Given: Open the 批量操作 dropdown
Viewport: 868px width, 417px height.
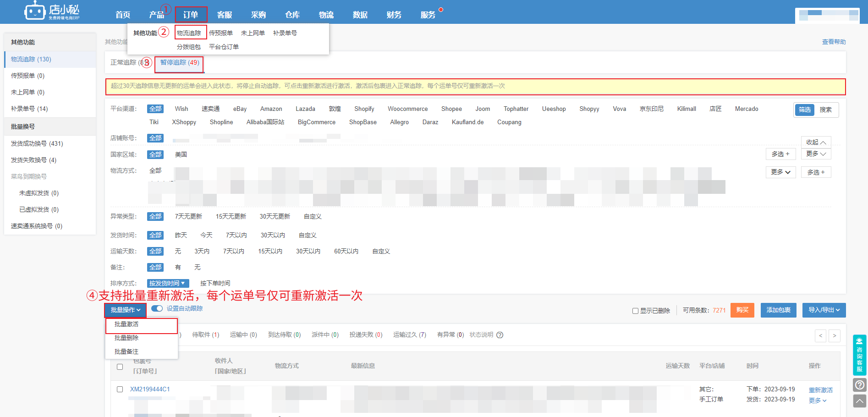Looking at the screenshot, I should (x=125, y=310).
